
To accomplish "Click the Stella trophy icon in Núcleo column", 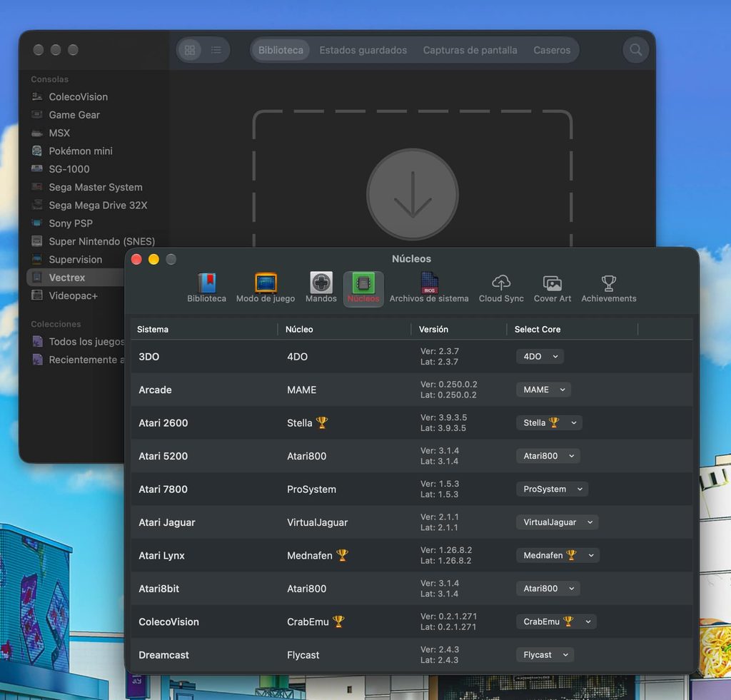I will coord(322,422).
